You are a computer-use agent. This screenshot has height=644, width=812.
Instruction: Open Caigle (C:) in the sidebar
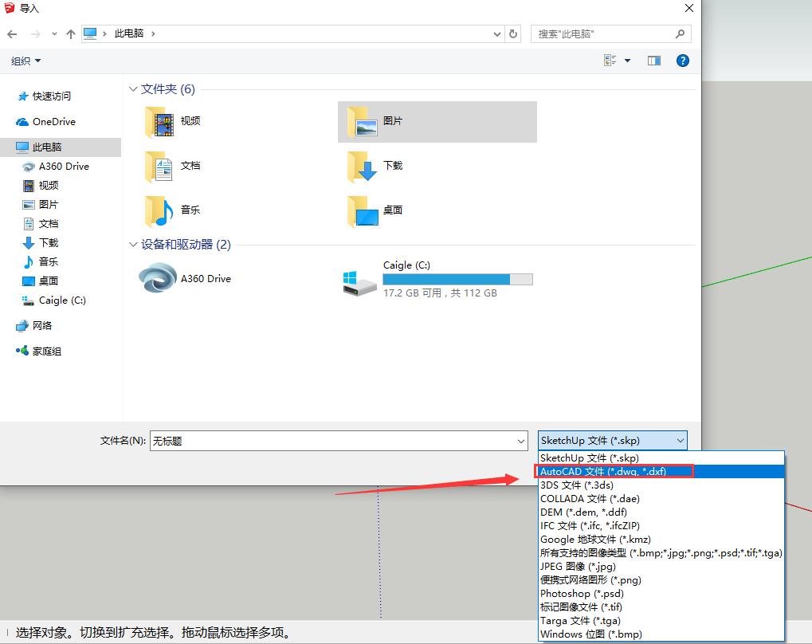54,300
